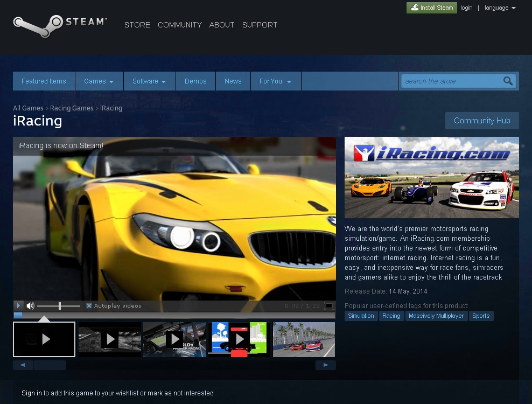Select the World's Premier Racing video thumbnail
Viewport: 532px width, 404px height.
(x=174, y=339)
